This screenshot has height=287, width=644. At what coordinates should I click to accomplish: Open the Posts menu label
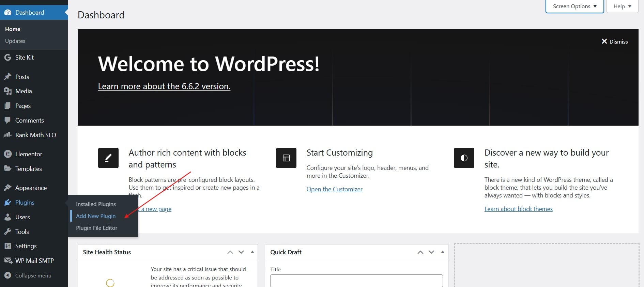tap(22, 77)
